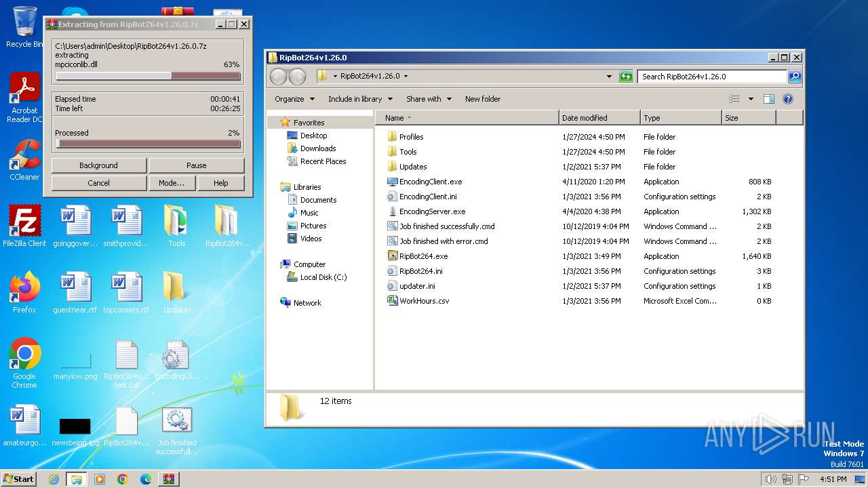Select manylow.png desktop file
This screenshot has height=488, width=868.
75,363
